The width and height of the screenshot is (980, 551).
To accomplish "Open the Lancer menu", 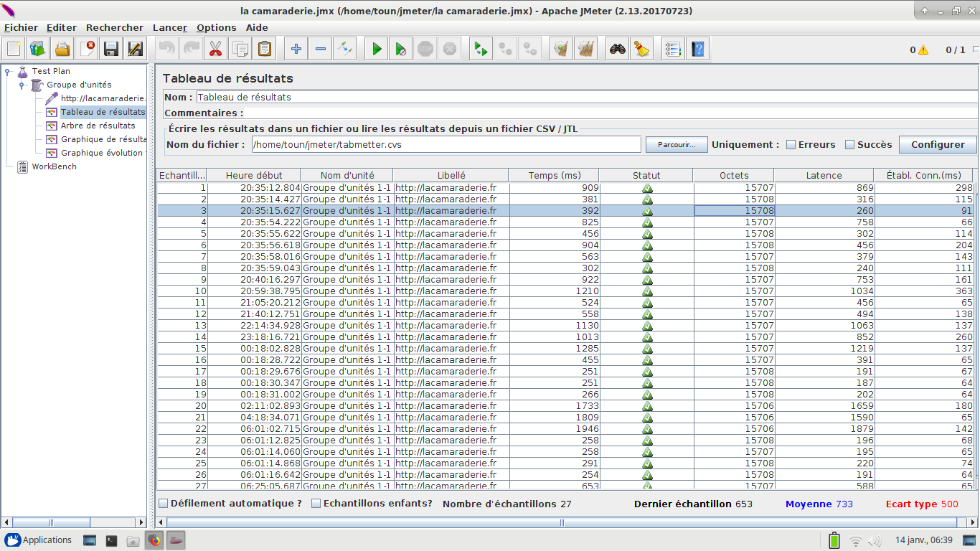I will pos(169,27).
